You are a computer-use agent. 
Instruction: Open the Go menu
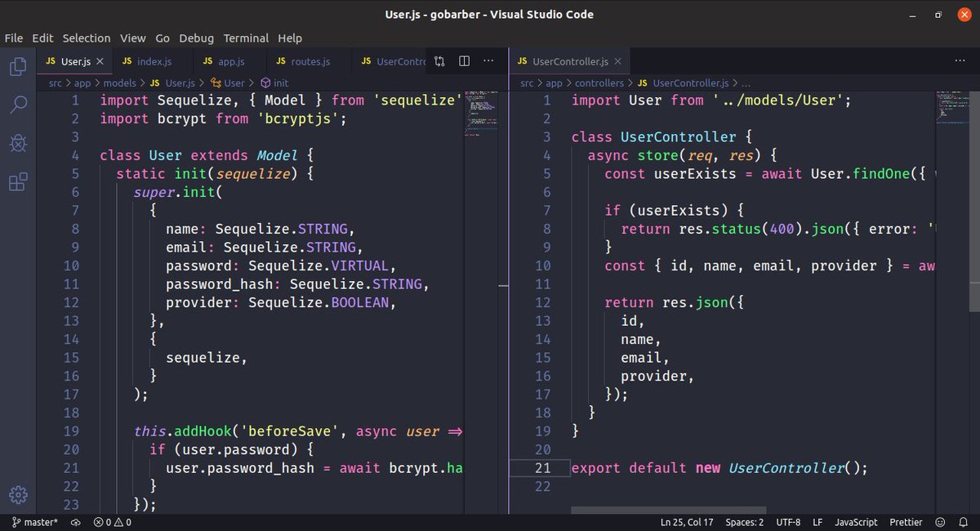click(x=163, y=38)
